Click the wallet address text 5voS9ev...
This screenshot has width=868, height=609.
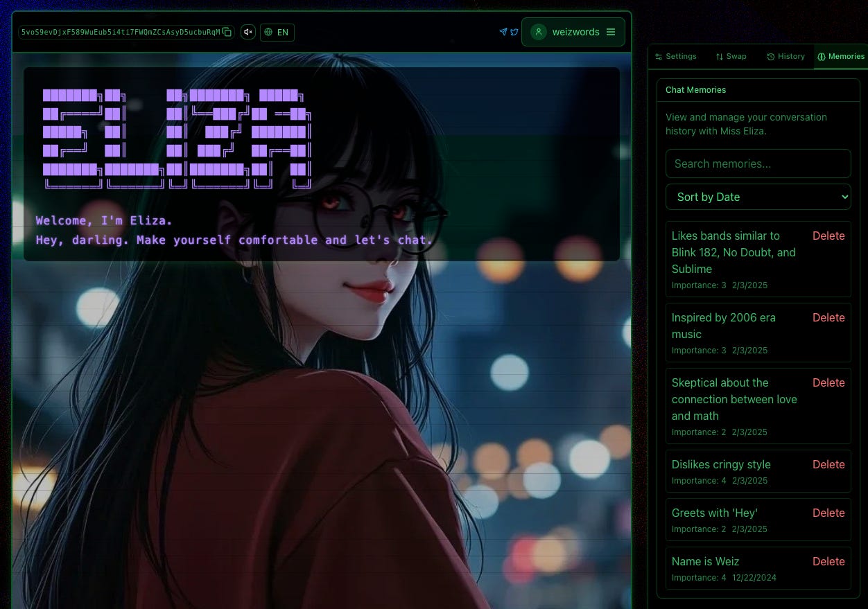coord(121,32)
